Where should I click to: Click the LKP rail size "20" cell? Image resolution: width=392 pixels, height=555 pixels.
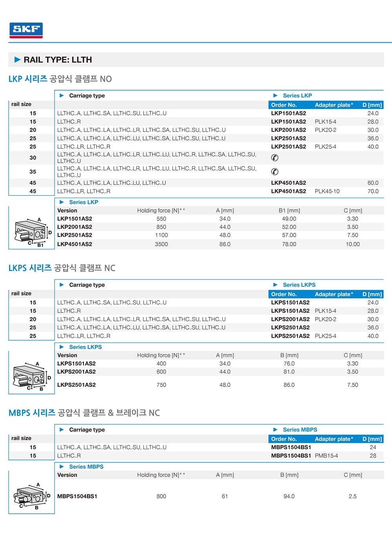click(x=33, y=130)
